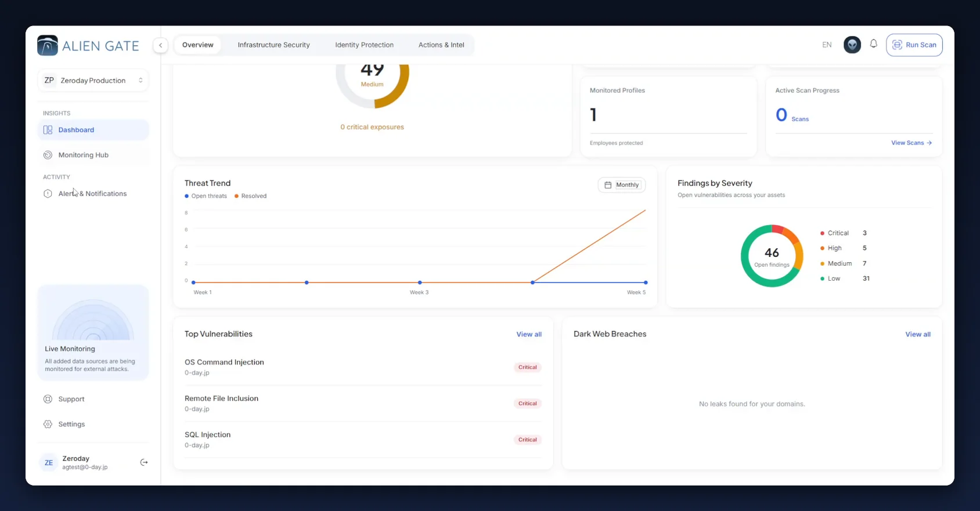Open the Actions & Intel tab

coord(441,45)
